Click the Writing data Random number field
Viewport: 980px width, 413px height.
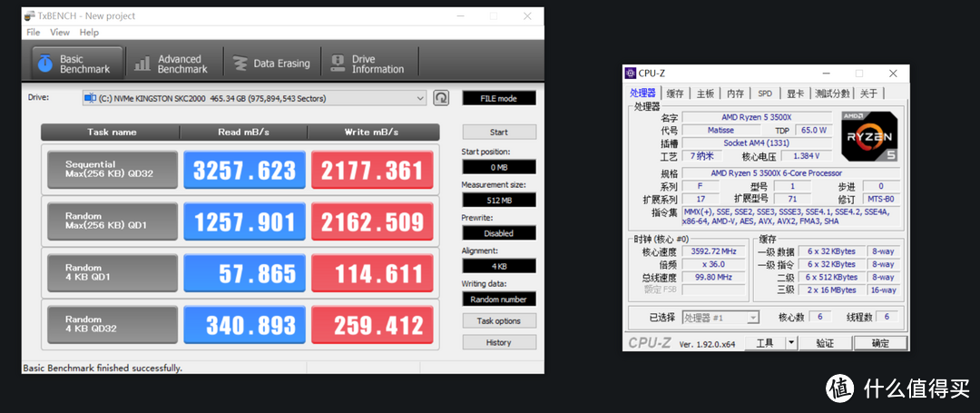[499, 300]
